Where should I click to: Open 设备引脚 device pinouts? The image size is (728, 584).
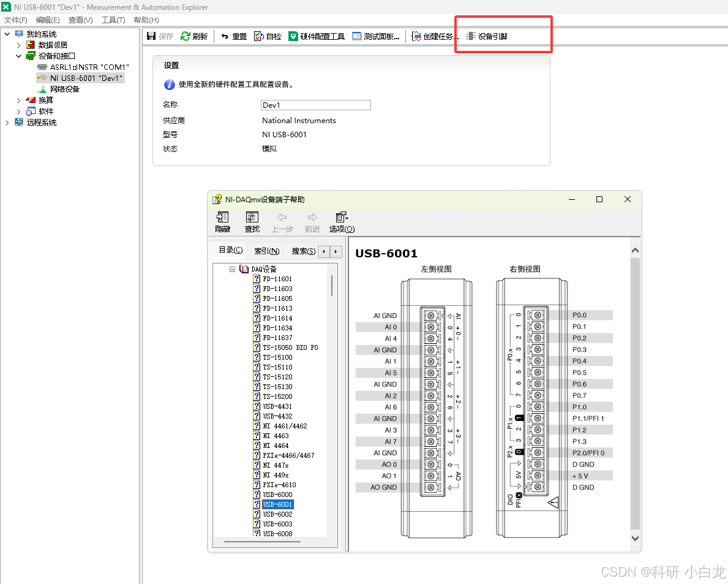[487, 36]
